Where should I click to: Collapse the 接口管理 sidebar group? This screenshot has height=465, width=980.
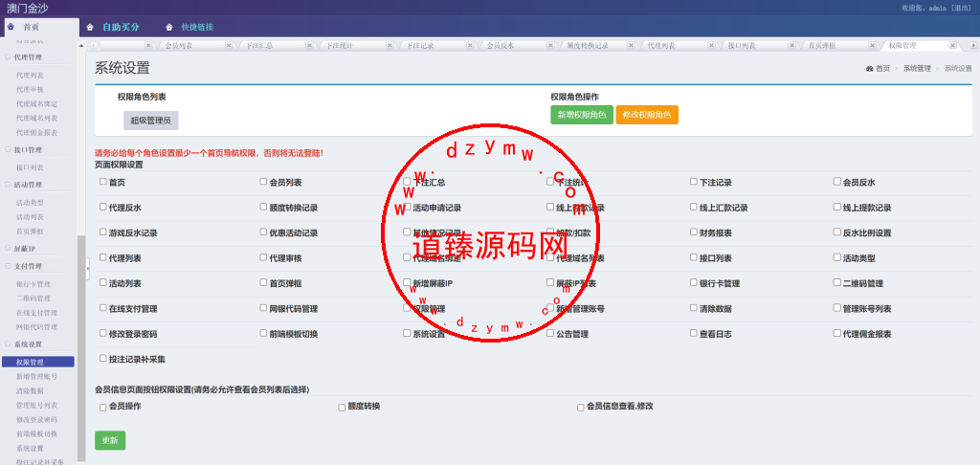tap(9, 150)
